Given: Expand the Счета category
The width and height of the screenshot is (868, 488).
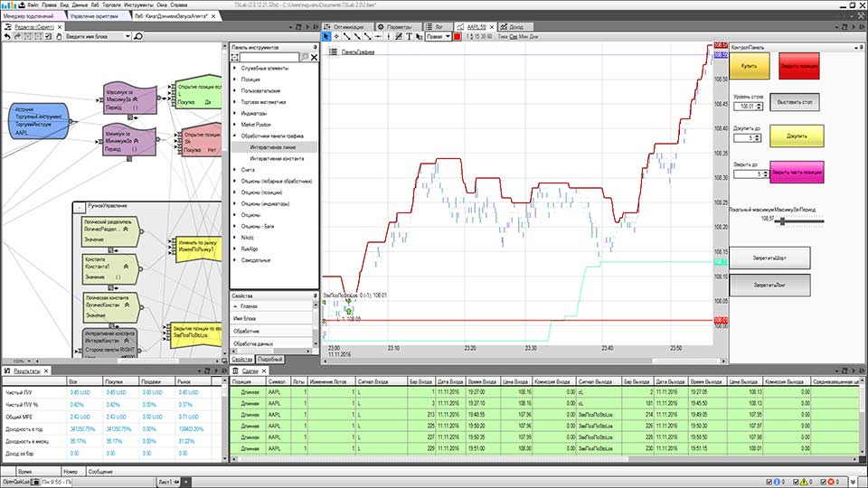Looking at the screenshot, I should pos(235,170).
